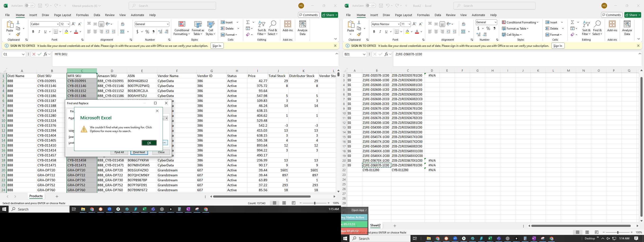644x242 pixels.
Task: Click Search box in left title bar
Action: click(172, 5)
